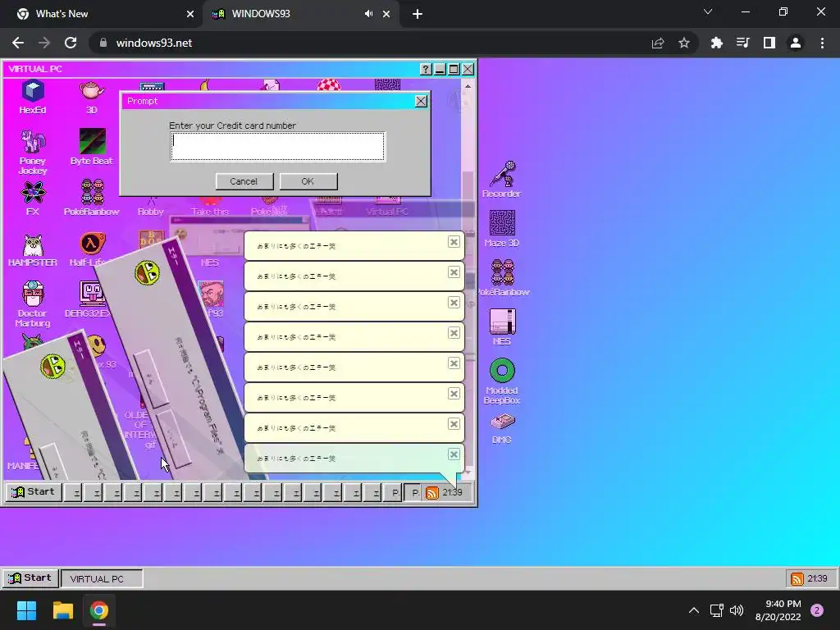Viewport: 840px width, 630px height.
Task: Switch to the What's New tab
Action: (x=102, y=14)
